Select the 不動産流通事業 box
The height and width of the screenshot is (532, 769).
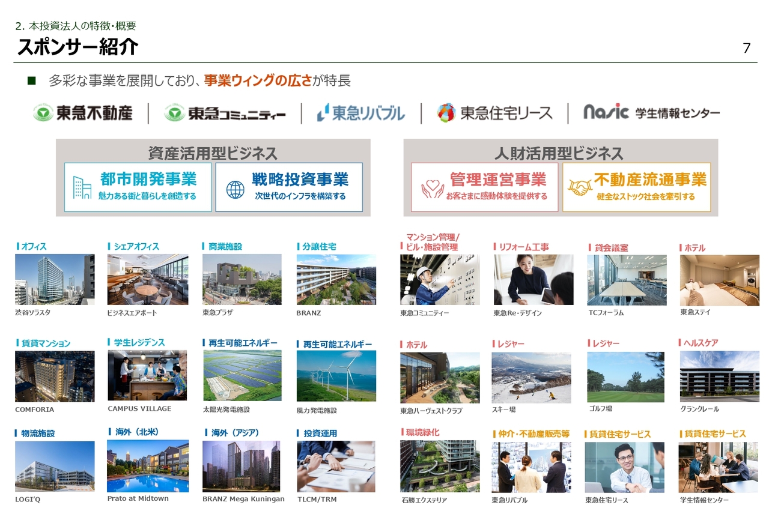point(637,187)
